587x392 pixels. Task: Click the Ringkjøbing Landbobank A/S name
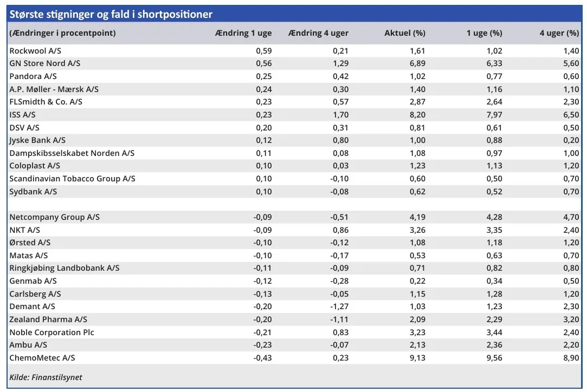point(64,268)
